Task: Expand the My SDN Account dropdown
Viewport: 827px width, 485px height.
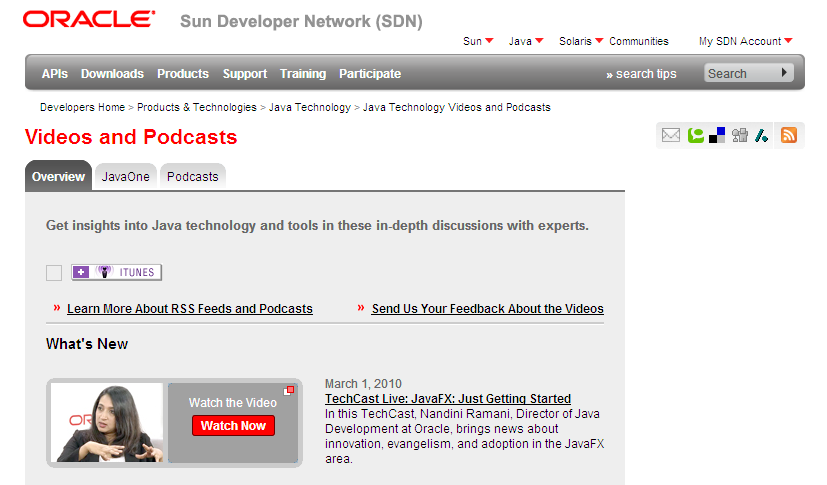Action: coord(745,41)
